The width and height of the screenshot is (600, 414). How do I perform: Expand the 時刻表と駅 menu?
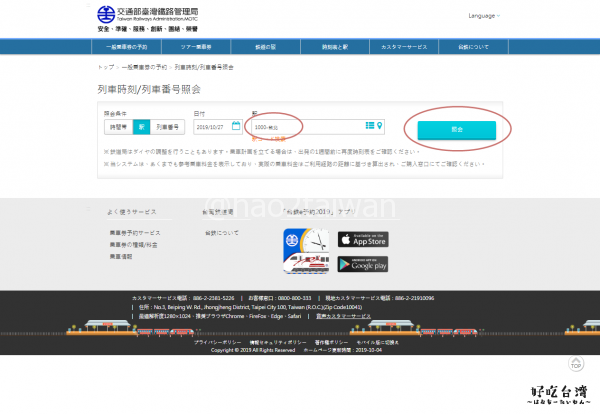coord(336,47)
